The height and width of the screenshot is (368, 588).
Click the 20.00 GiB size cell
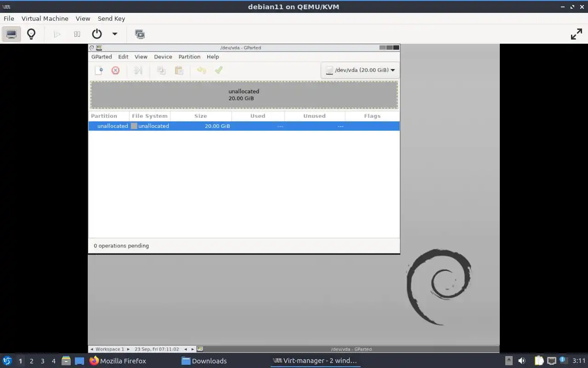(x=217, y=126)
